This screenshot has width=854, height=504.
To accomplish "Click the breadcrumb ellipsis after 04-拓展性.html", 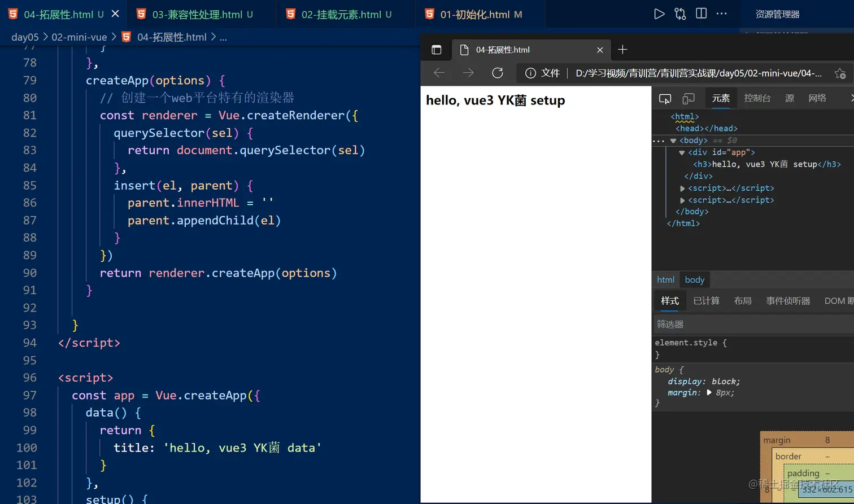I will coord(223,37).
